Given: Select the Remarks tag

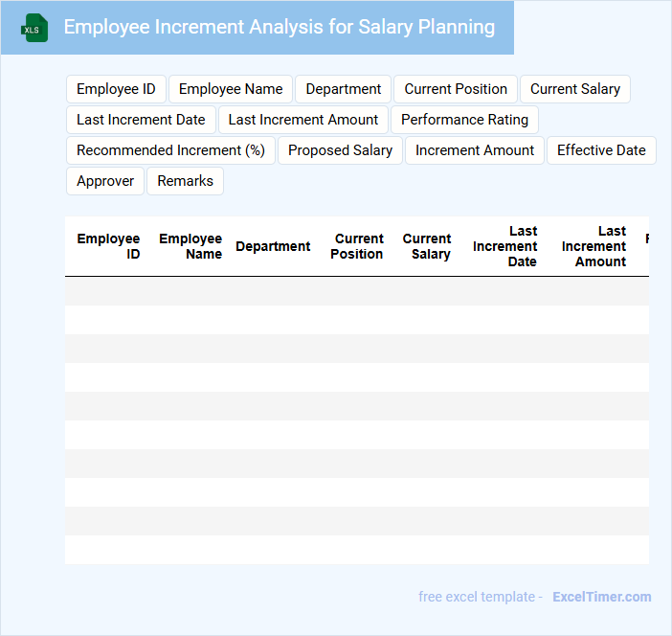Looking at the screenshot, I should 185,181.
